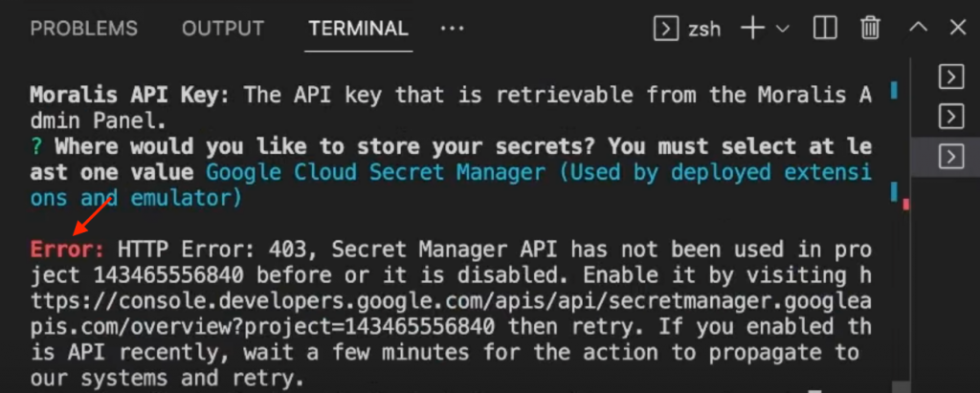
Task: Kill the terminal using the trash icon
Action: point(870,29)
